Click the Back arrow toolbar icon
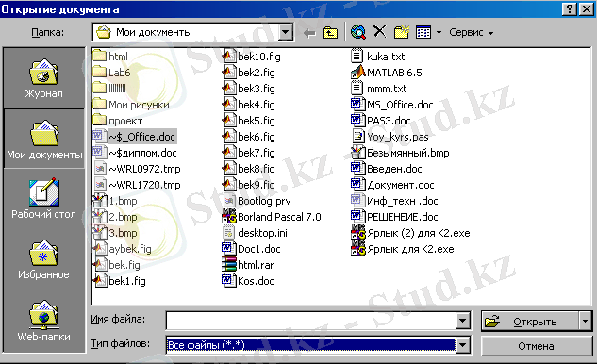Image resolution: width=597 pixels, height=364 pixels. click(x=309, y=33)
